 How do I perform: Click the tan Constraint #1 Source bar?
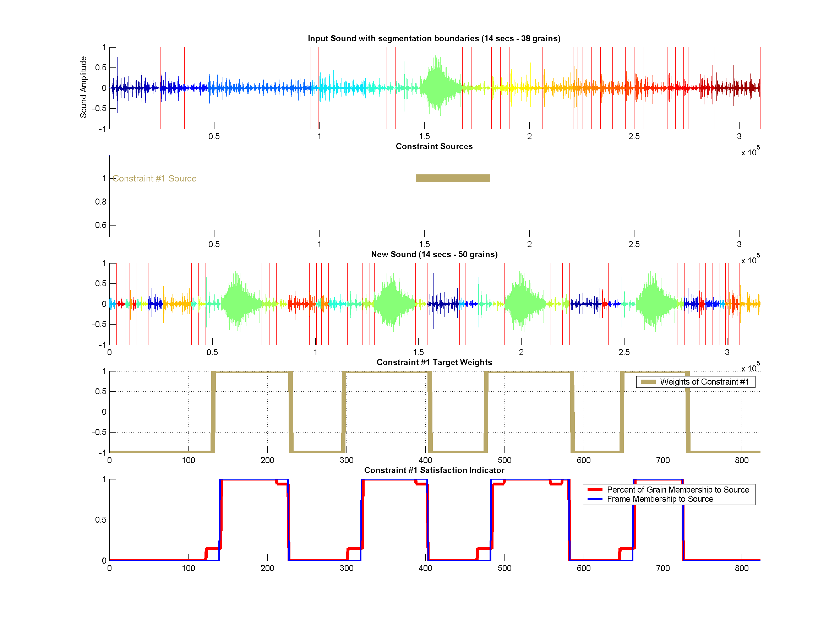[x=452, y=178]
